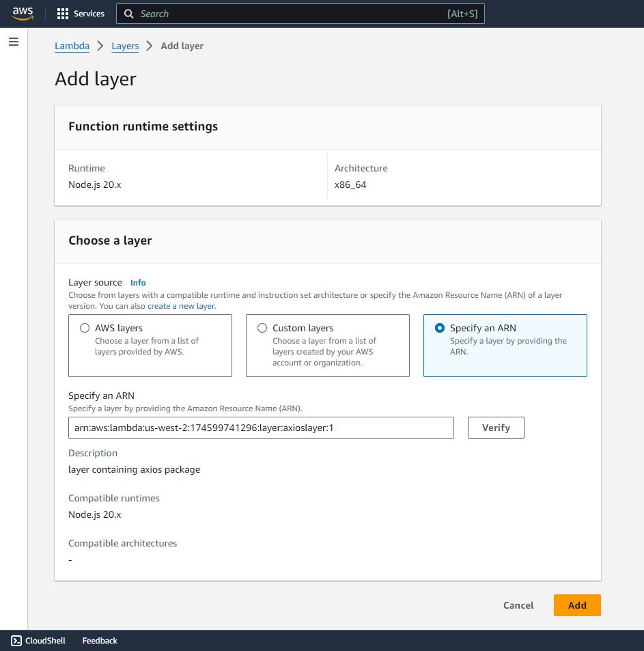
Task: Open the hamburger side navigation menu
Action: click(14, 42)
